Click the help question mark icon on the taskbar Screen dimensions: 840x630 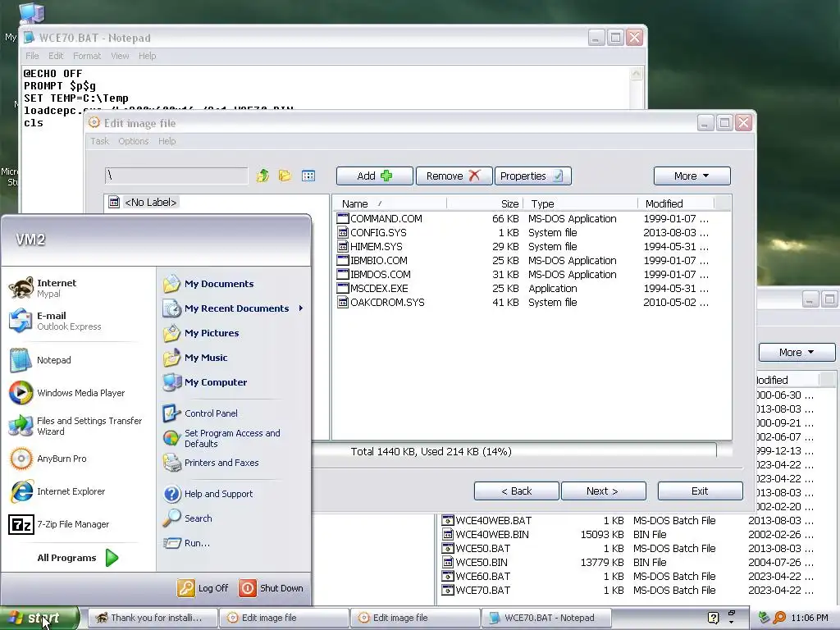pyautogui.click(x=713, y=618)
